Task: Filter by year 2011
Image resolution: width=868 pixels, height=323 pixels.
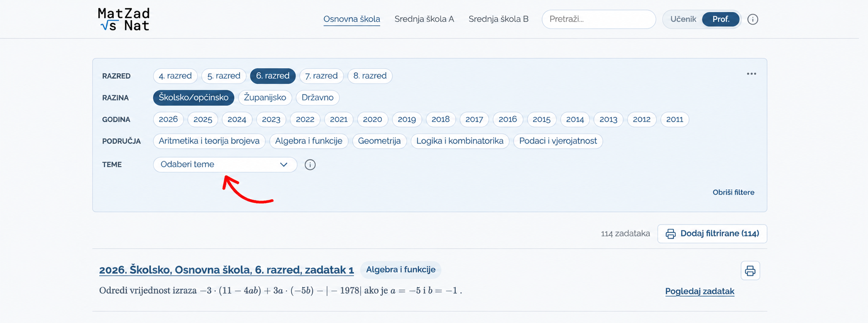Action: click(674, 119)
